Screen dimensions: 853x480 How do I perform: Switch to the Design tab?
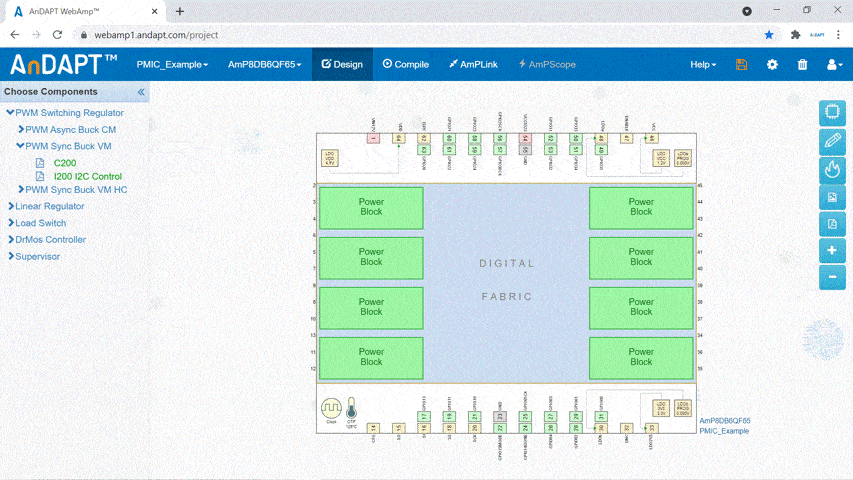pos(342,64)
